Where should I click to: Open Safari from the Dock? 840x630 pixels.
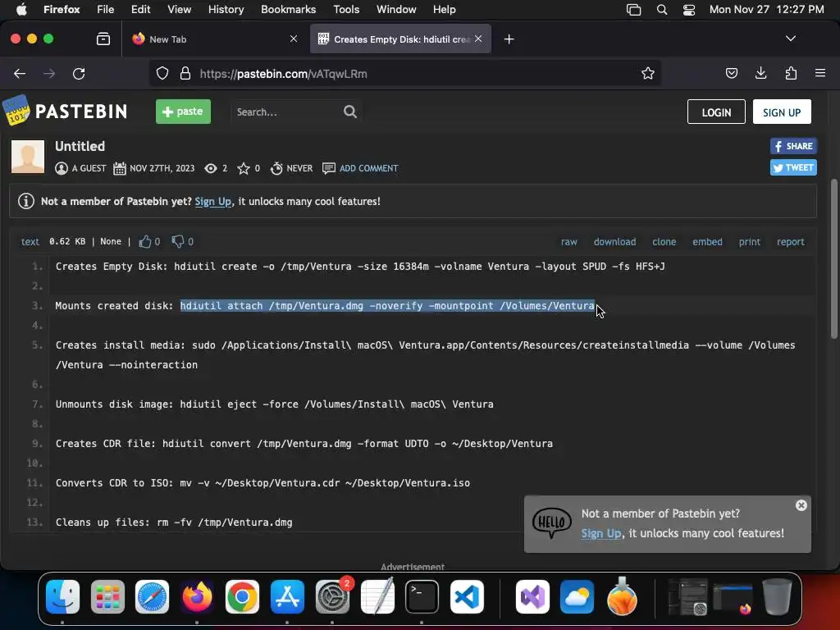(x=152, y=596)
